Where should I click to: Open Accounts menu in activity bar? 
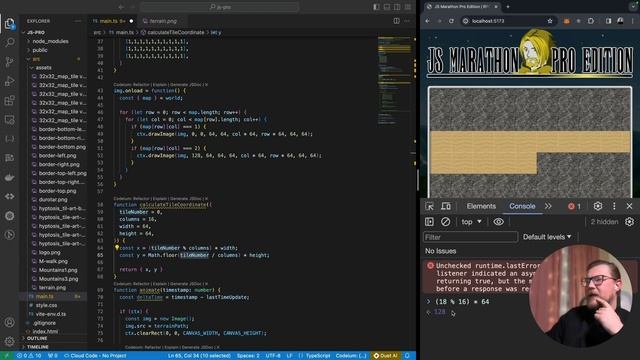pos(9,322)
